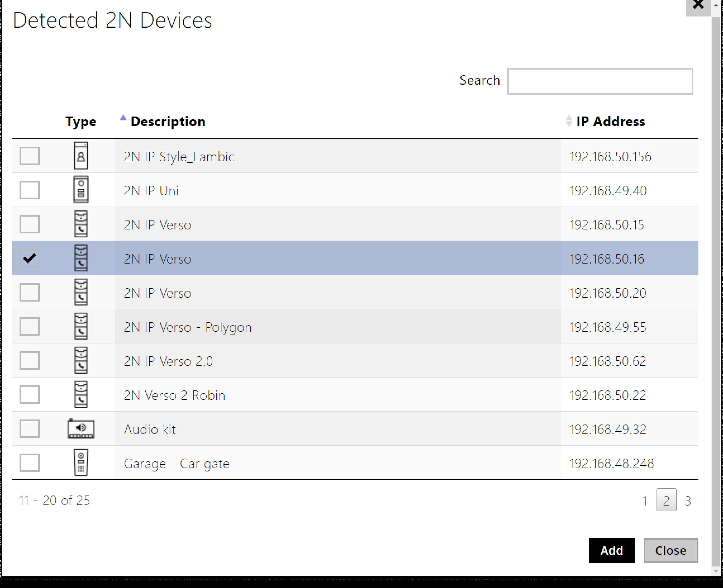Select the current page 2 button
The width and height of the screenshot is (723, 588).
pos(666,500)
